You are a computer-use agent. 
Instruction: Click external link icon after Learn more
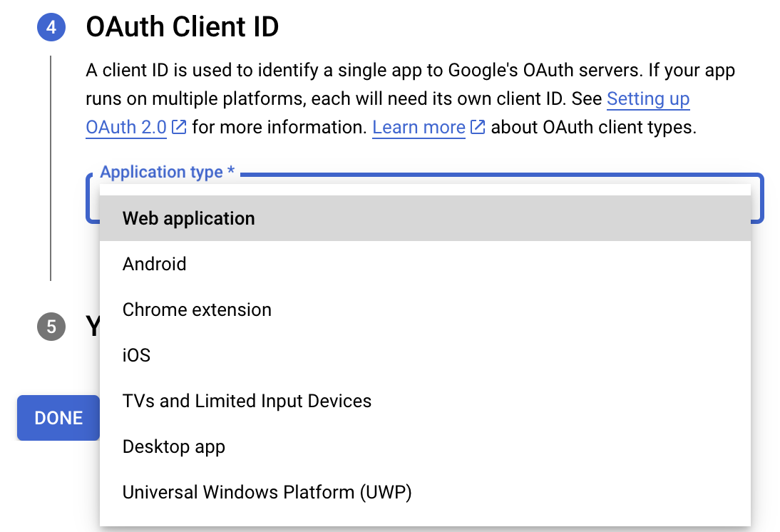(478, 128)
